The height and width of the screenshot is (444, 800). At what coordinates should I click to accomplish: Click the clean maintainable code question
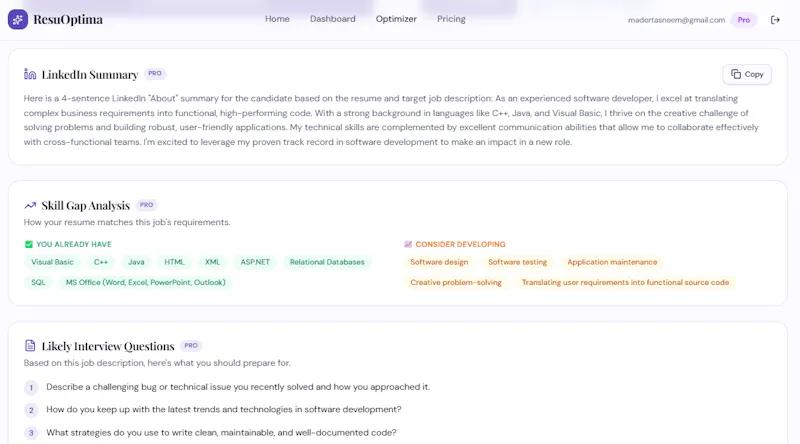[x=221, y=433]
